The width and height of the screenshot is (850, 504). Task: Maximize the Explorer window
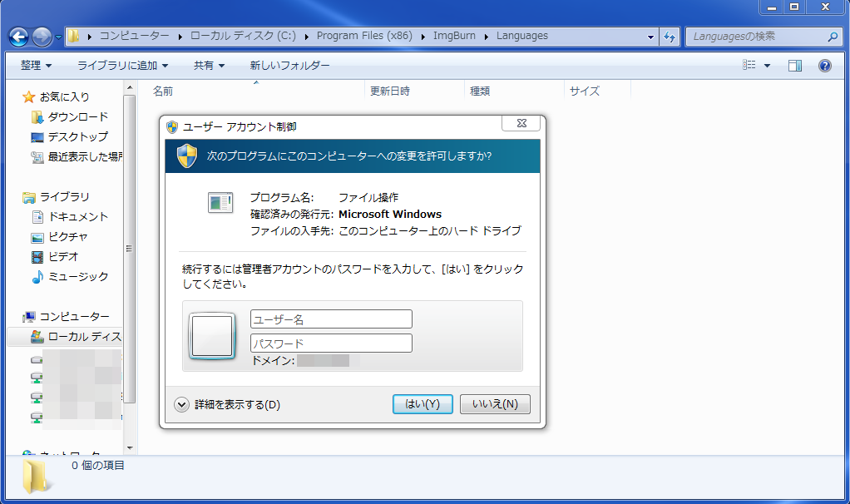(x=794, y=7)
